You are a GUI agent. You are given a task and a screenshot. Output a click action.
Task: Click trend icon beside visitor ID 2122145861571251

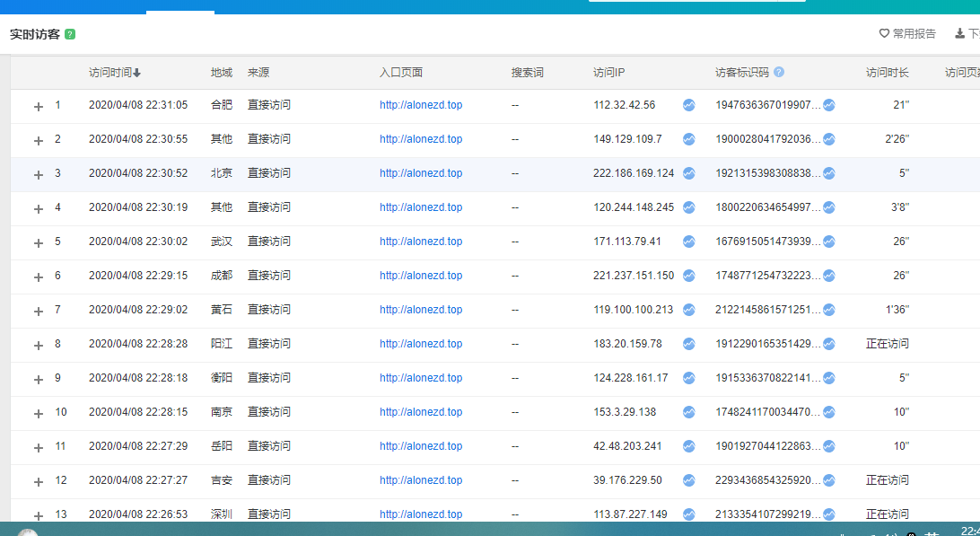(828, 310)
